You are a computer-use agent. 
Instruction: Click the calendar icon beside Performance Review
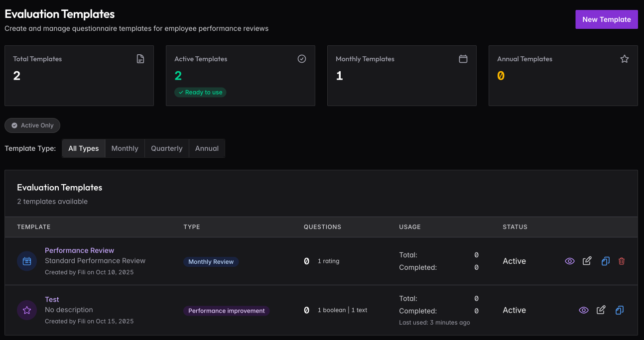(27, 261)
